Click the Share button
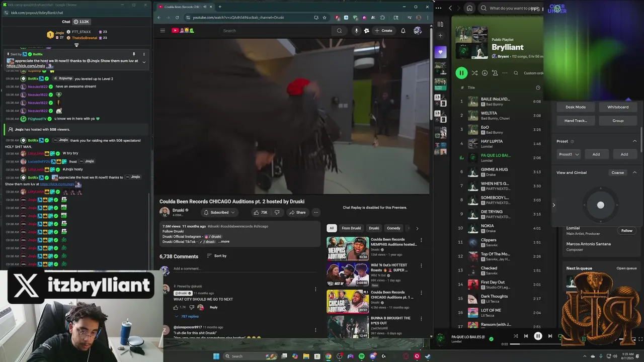 coord(297,212)
